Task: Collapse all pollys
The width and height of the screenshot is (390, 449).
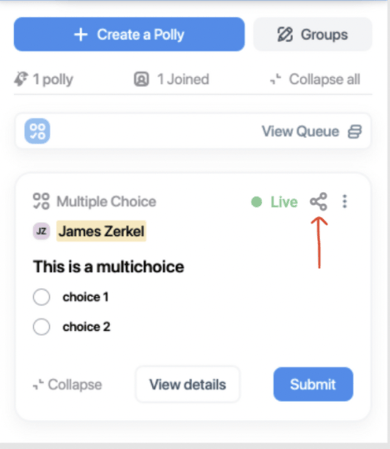Action: point(315,79)
